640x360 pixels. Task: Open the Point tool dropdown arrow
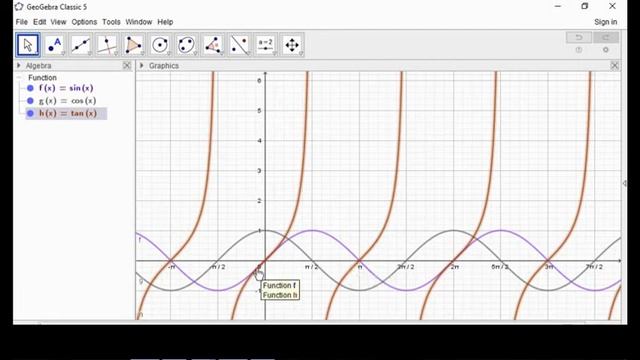(63, 53)
